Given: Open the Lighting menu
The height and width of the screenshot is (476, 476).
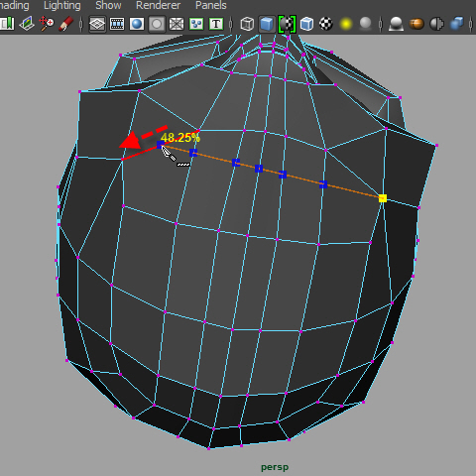Looking at the screenshot, I should tap(62, 5).
